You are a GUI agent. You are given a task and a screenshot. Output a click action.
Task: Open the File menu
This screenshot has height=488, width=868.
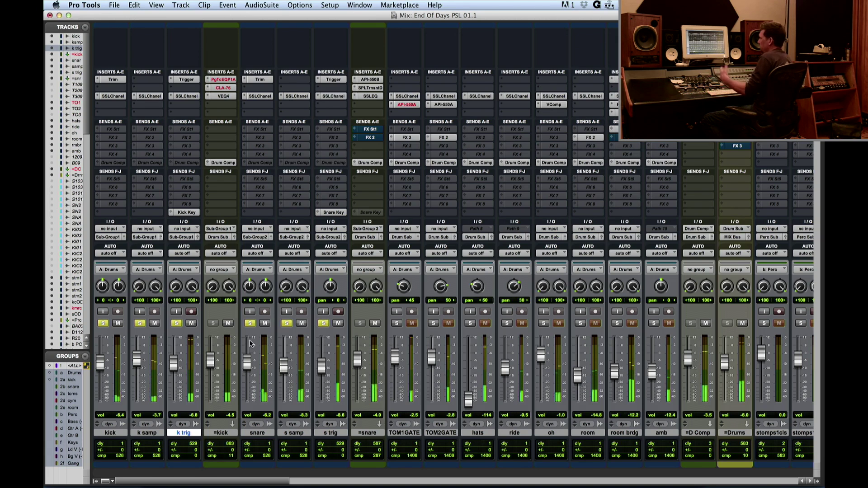[x=114, y=5]
